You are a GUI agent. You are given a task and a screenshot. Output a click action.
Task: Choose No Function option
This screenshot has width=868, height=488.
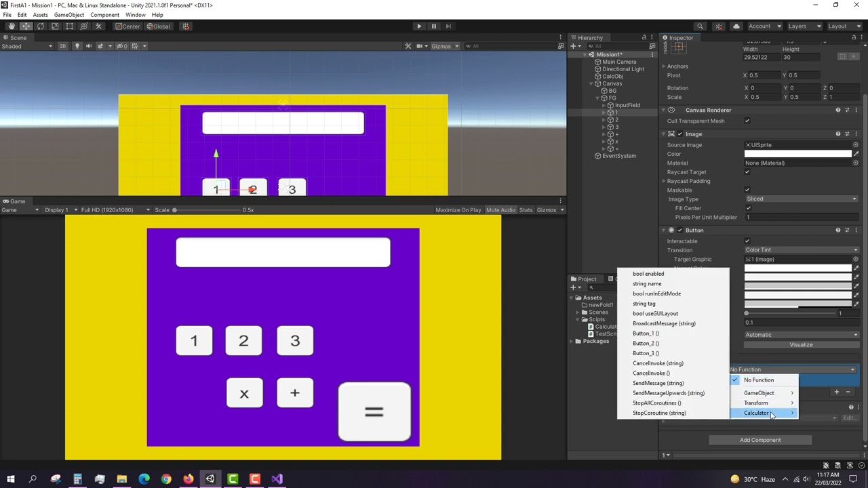764,380
